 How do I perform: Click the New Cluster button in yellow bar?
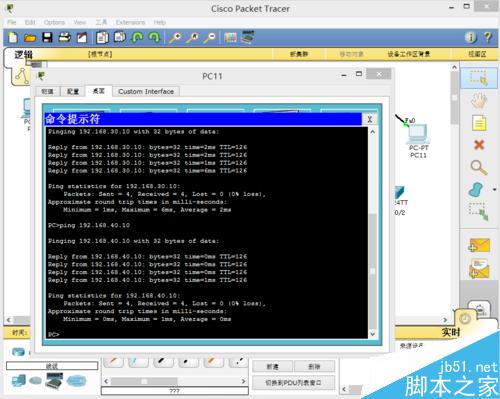tap(299, 54)
